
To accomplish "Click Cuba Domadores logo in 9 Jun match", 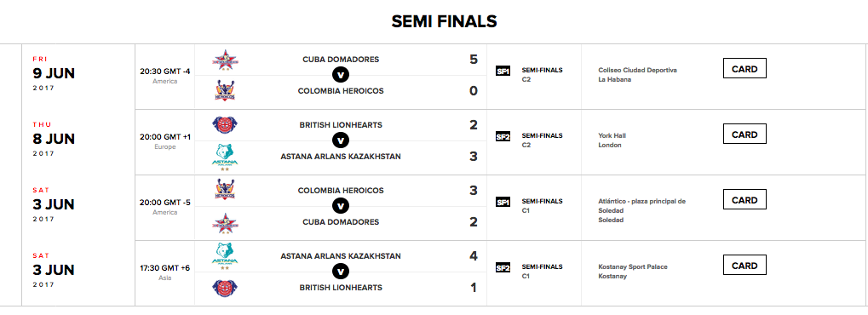I will [225, 60].
